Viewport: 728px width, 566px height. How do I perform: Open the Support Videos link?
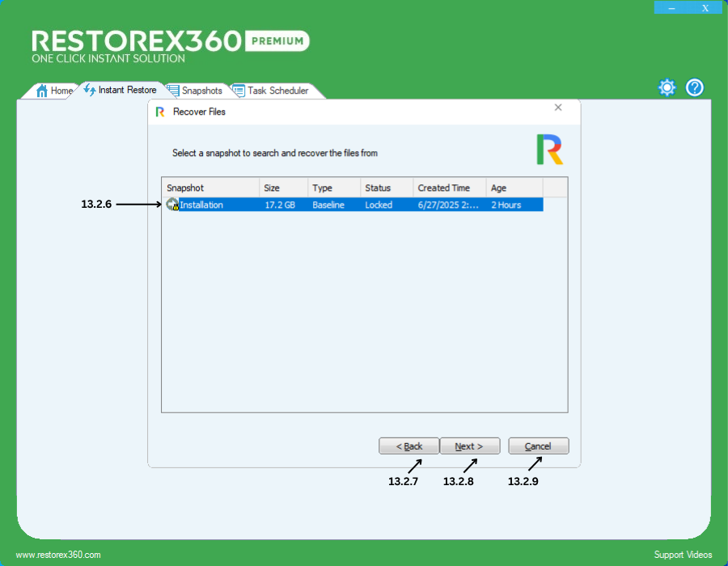[683, 555]
